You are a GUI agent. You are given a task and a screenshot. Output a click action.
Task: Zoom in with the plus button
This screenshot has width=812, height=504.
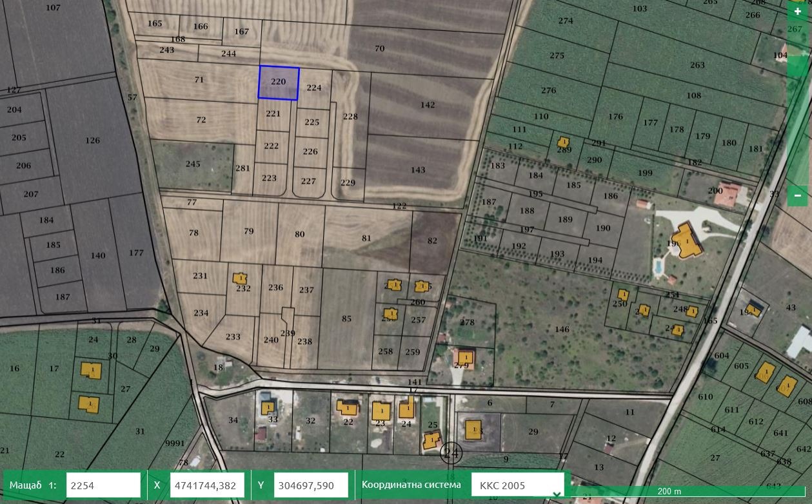[x=798, y=12]
